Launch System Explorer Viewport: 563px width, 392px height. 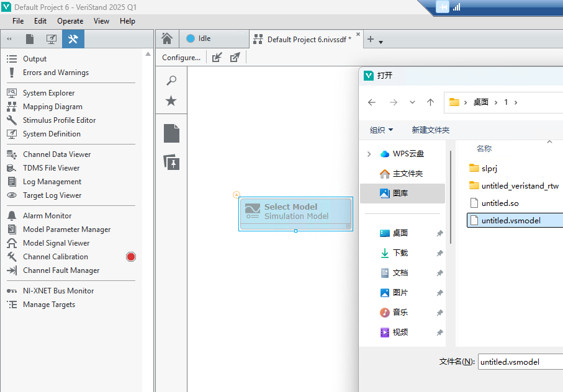48,93
